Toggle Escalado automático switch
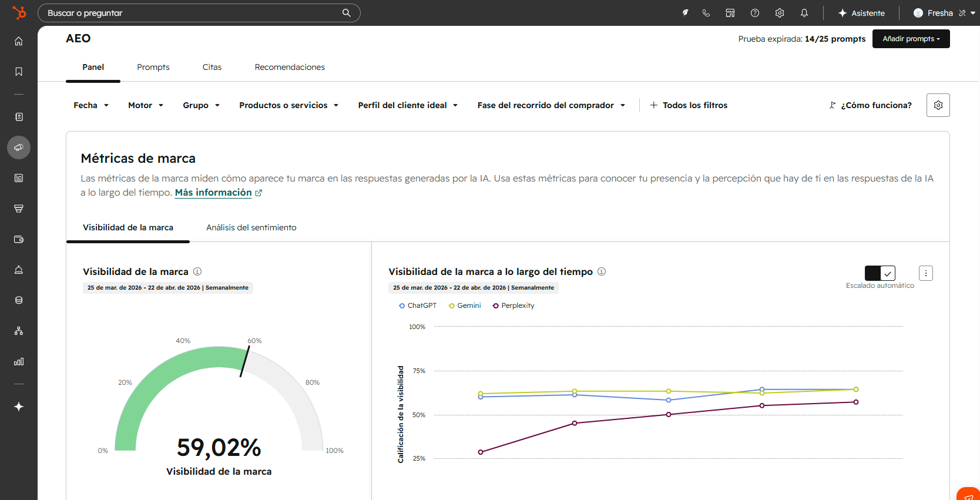Viewport: 980px width, 500px height. click(880, 273)
